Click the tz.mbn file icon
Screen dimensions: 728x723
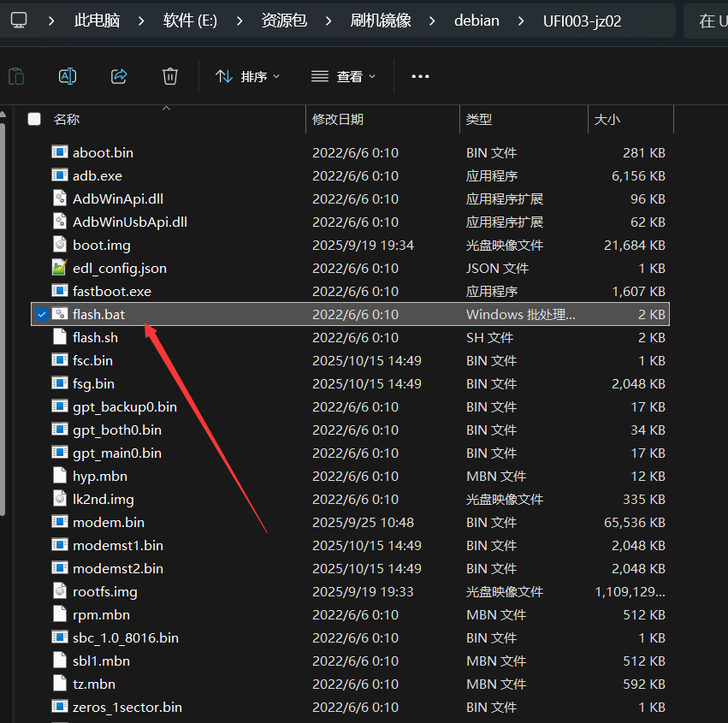click(59, 683)
